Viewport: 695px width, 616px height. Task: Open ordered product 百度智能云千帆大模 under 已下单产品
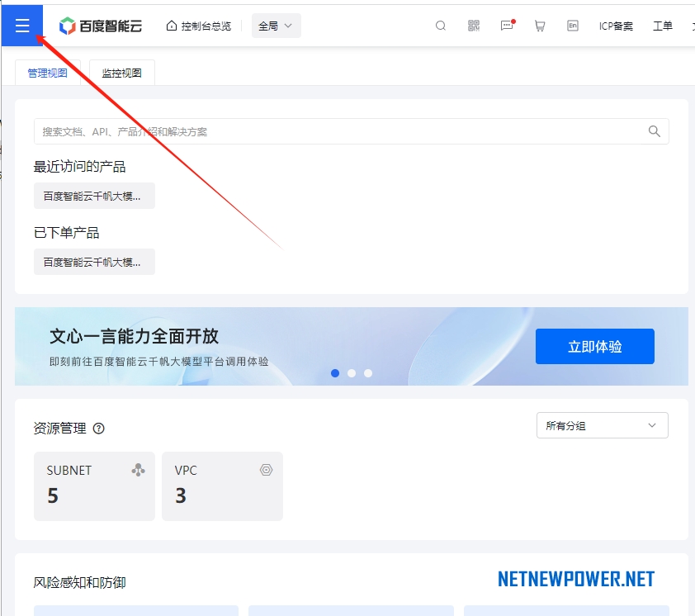click(94, 262)
